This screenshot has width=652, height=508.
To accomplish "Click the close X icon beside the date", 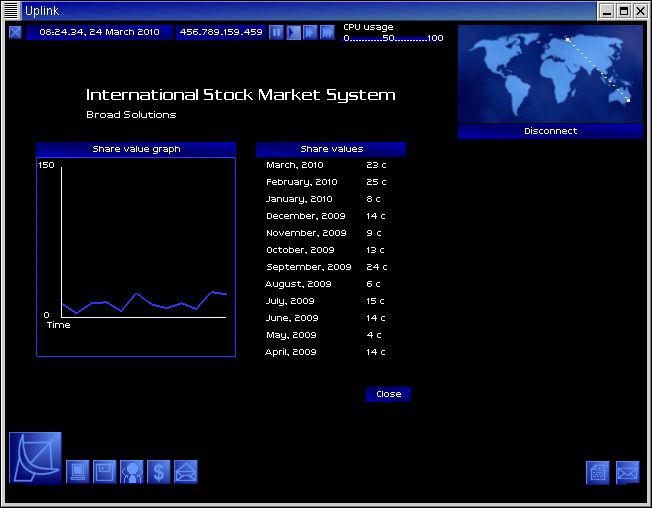I will 15,32.
